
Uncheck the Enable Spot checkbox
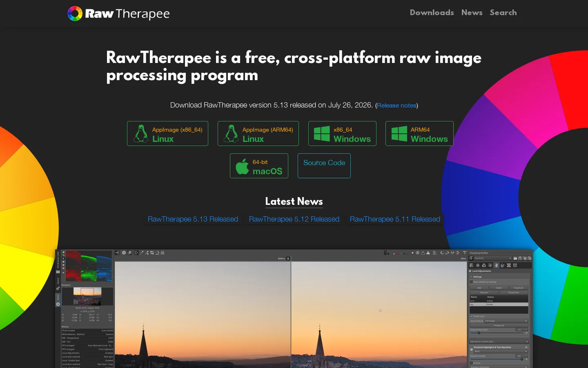pos(471,316)
